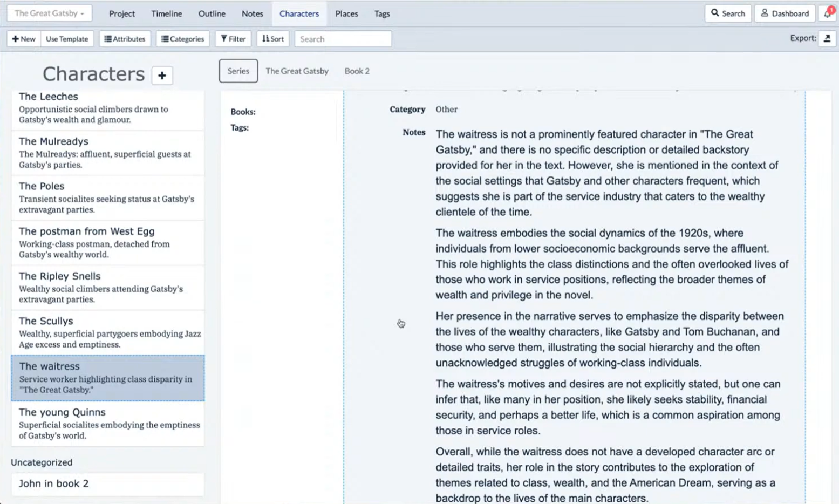This screenshot has height=504, width=839.
Task: Open the Categories list button
Action: [x=183, y=39]
